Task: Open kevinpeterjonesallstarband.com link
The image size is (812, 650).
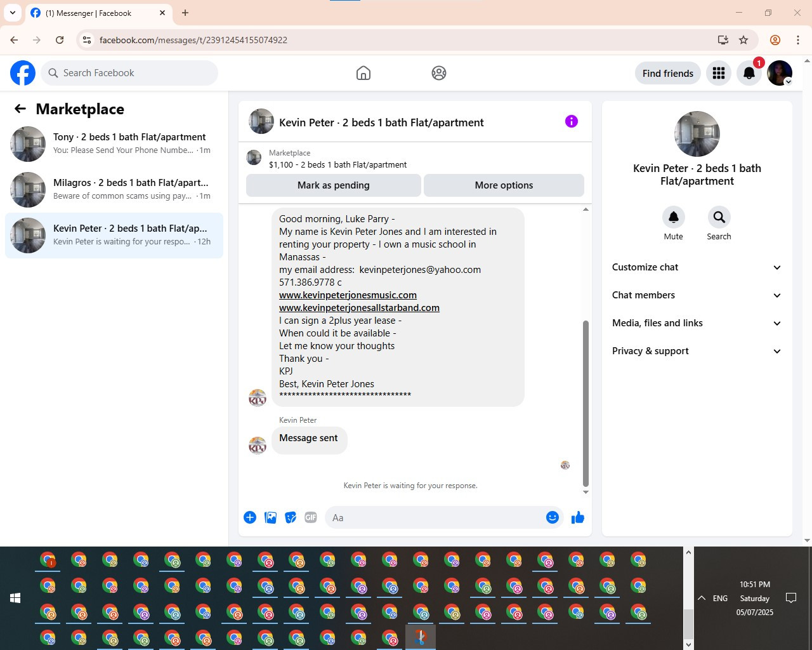Action: pyautogui.click(x=359, y=308)
